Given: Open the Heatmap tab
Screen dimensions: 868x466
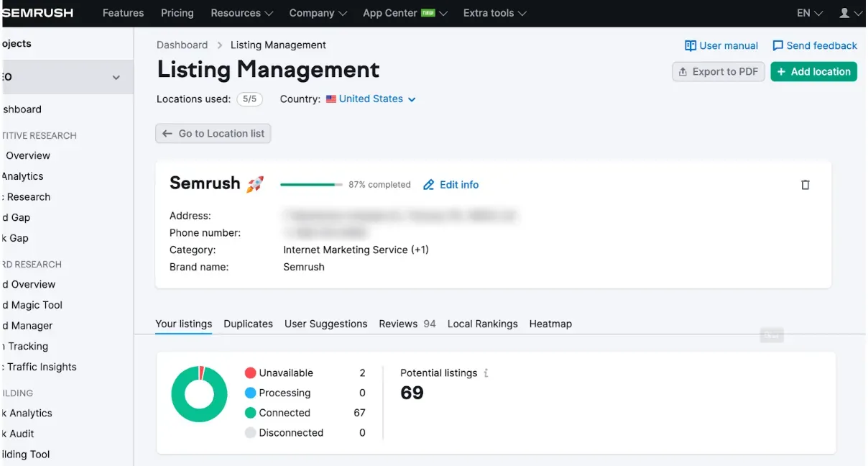Looking at the screenshot, I should (550, 324).
